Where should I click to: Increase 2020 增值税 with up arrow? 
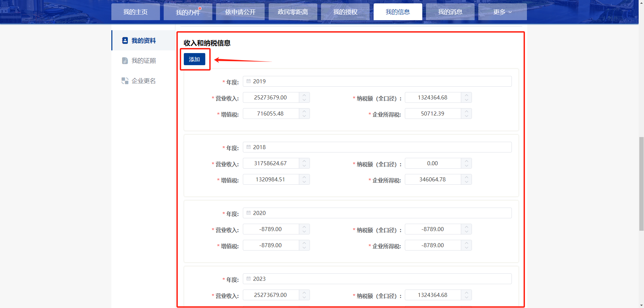point(304,243)
